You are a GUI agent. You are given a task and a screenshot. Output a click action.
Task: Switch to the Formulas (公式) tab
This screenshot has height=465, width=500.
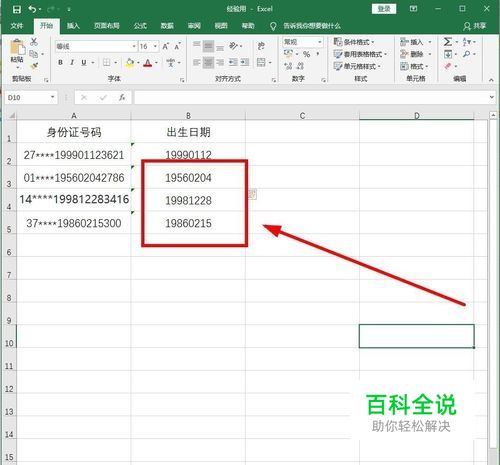pos(140,26)
